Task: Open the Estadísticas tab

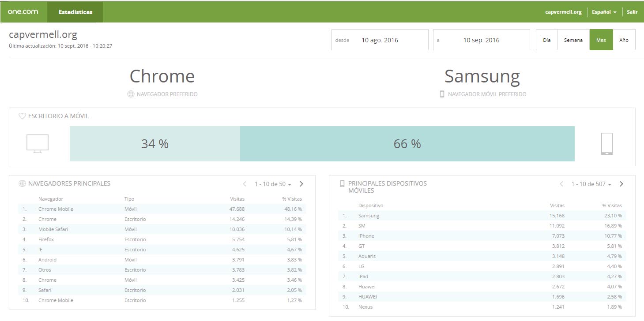Action: point(75,12)
